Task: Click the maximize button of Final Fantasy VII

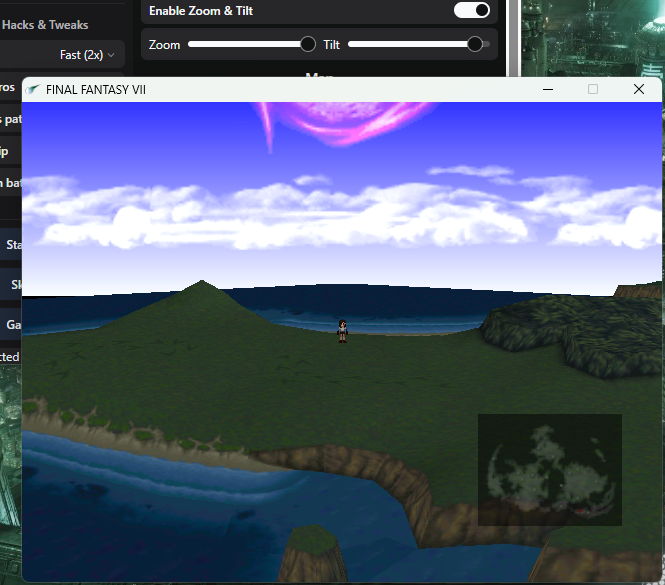Action: click(x=593, y=90)
